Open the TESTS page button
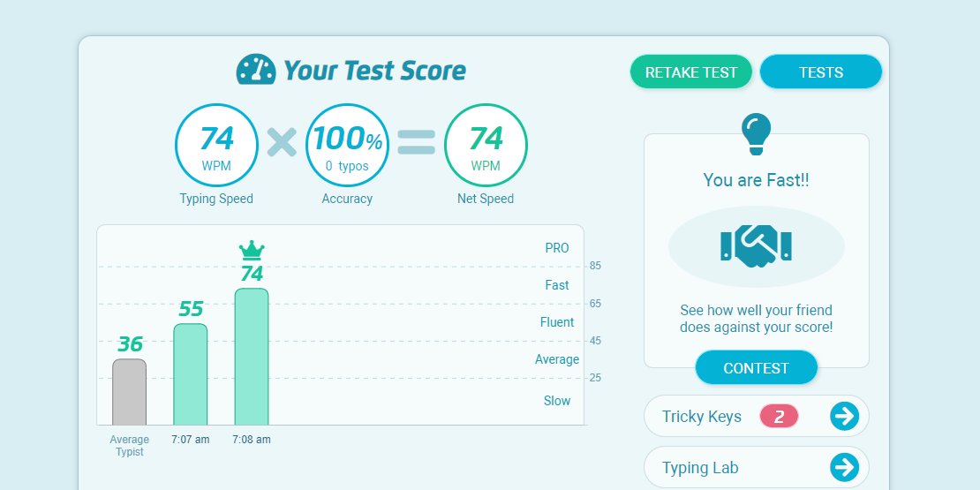 820,72
